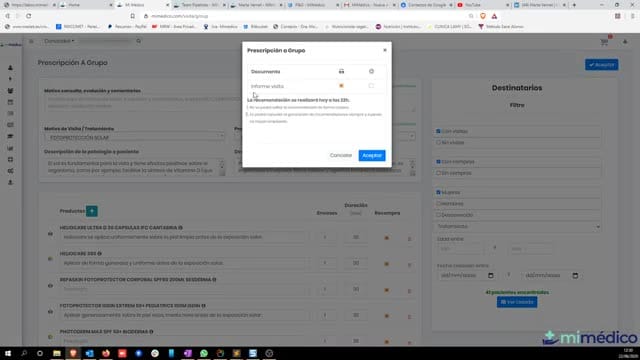Viewport: 640px width, 360px height.
Task: Click the fifth icon in the left sidebar
Action: (10, 113)
